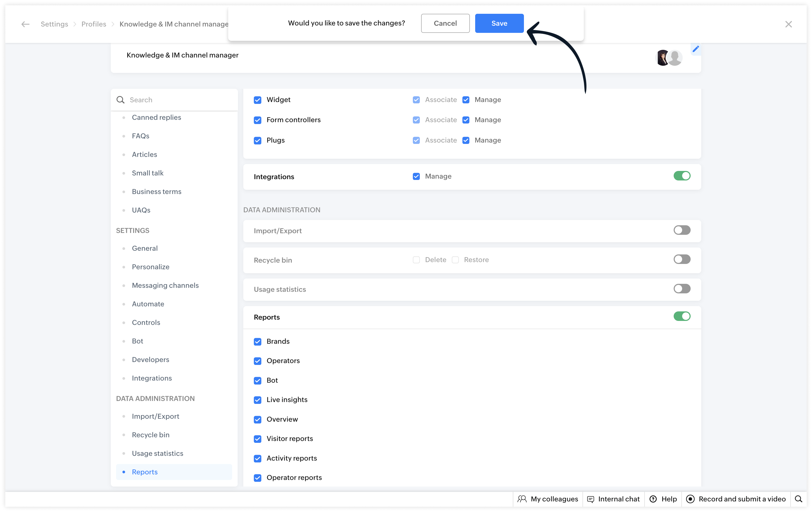The height and width of the screenshot is (512, 812).
Task: Click the pencil edit icon
Action: (696, 49)
